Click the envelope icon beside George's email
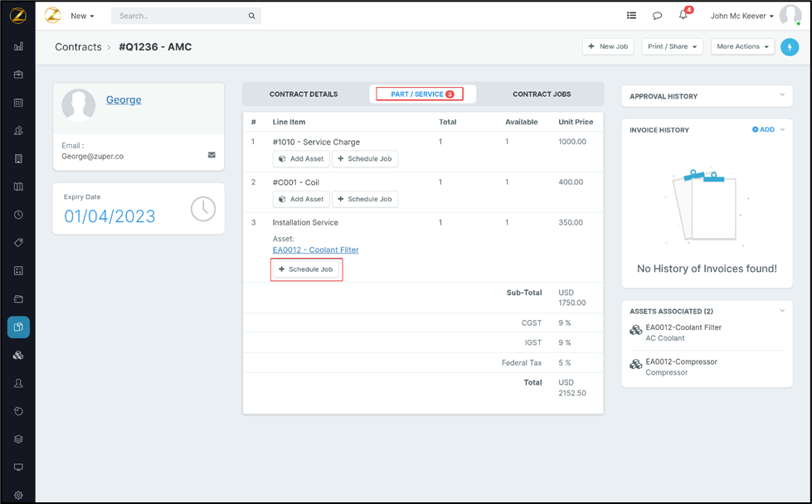 click(212, 155)
